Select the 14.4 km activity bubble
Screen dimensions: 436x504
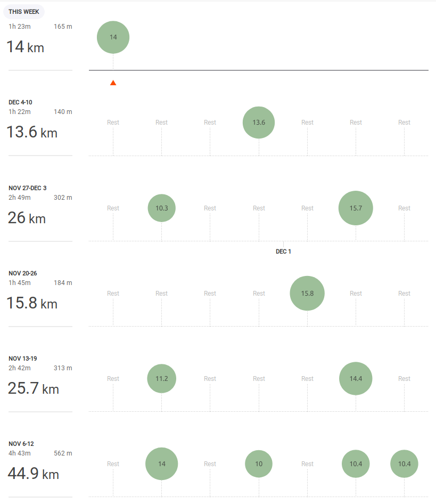tap(356, 379)
